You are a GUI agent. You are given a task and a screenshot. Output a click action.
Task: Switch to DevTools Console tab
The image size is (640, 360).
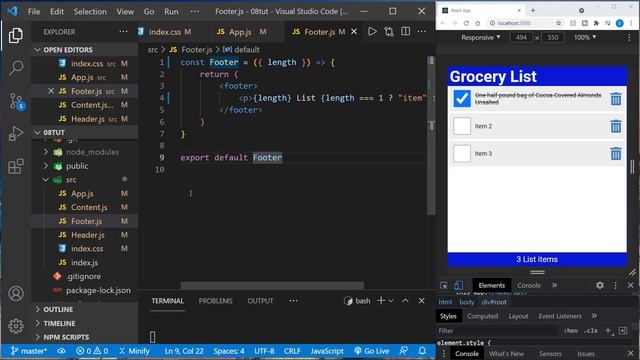click(529, 285)
